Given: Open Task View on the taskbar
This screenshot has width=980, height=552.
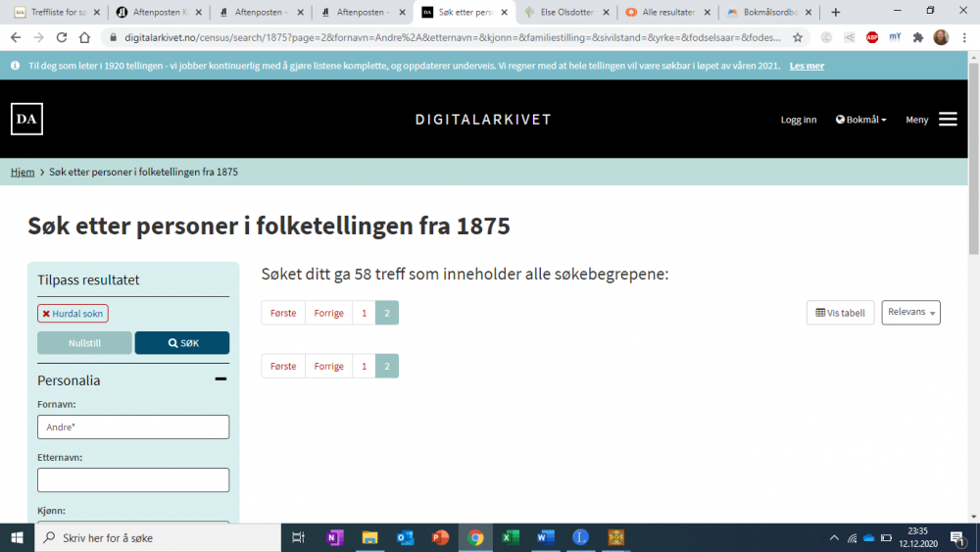Looking at the screenshot, I should click(x=298, y=537).
